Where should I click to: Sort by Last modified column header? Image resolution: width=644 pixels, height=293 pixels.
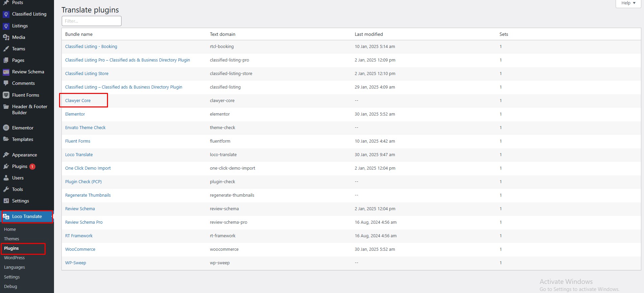pyautogui.click(x=369, y=34)
